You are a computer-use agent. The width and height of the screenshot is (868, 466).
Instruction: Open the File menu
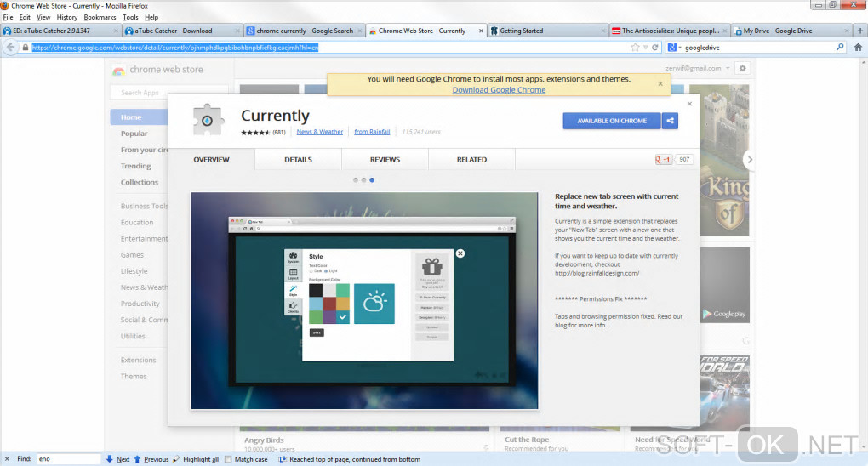point(8,17)
